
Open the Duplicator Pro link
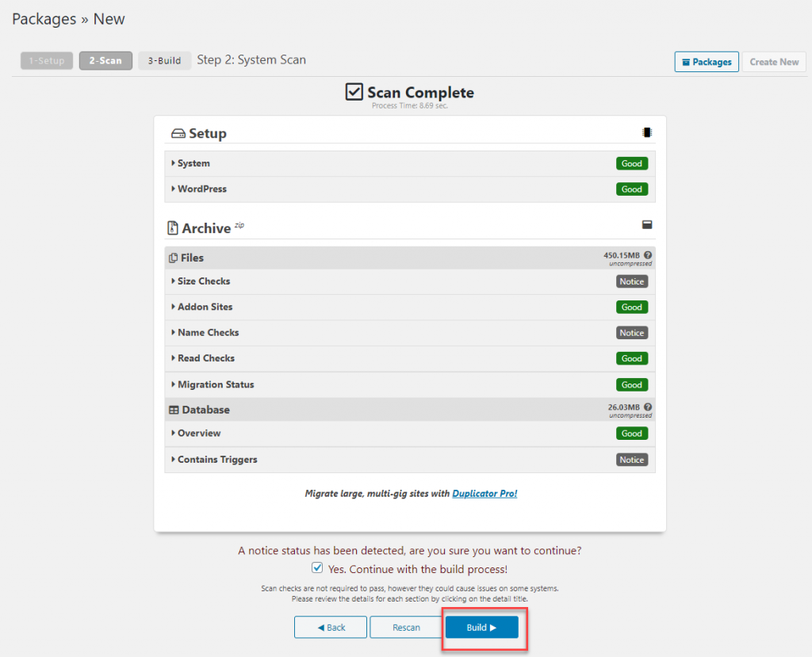coord(485,494)
